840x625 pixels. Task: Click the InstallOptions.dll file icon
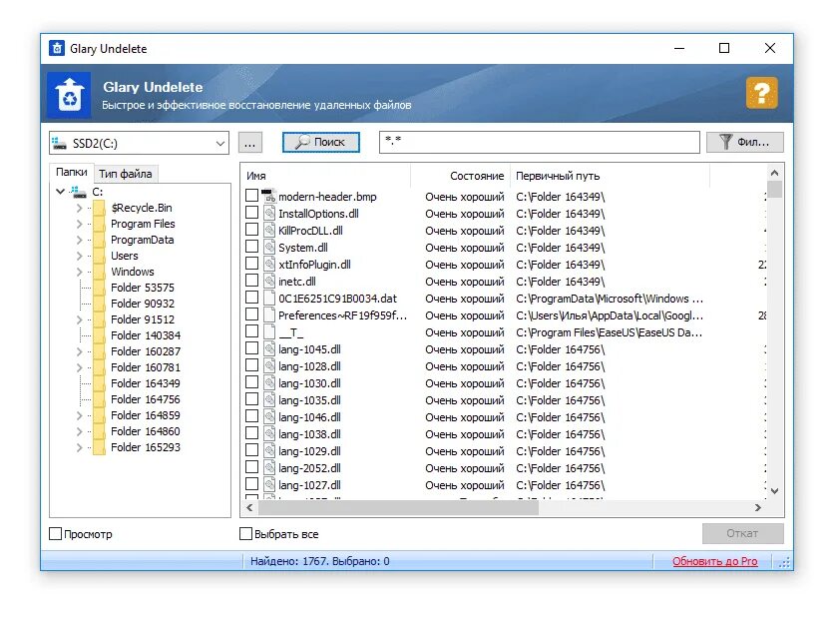269,213
